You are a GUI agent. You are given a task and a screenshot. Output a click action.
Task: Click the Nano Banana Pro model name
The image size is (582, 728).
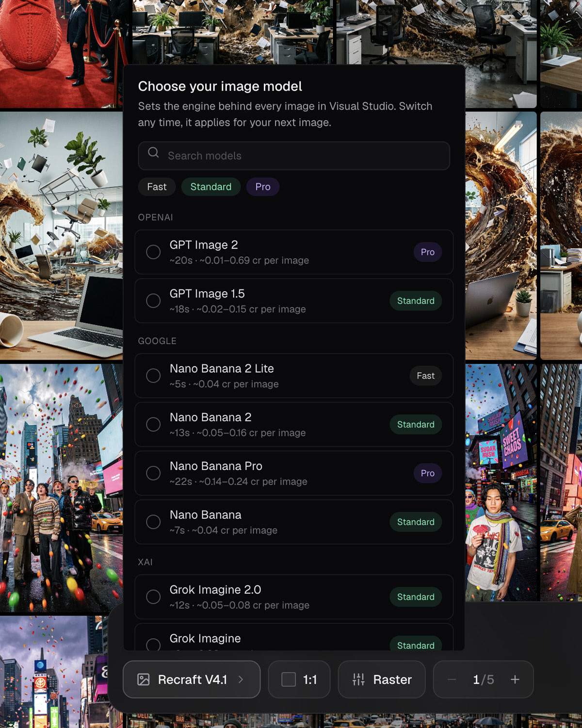tap(216, 466)
